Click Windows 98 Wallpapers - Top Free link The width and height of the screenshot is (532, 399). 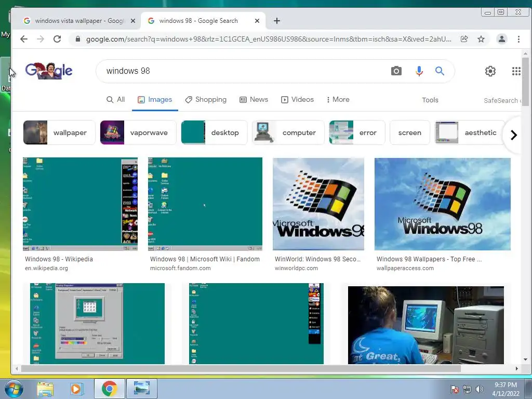pyautogui.click(x=429, y=259)
